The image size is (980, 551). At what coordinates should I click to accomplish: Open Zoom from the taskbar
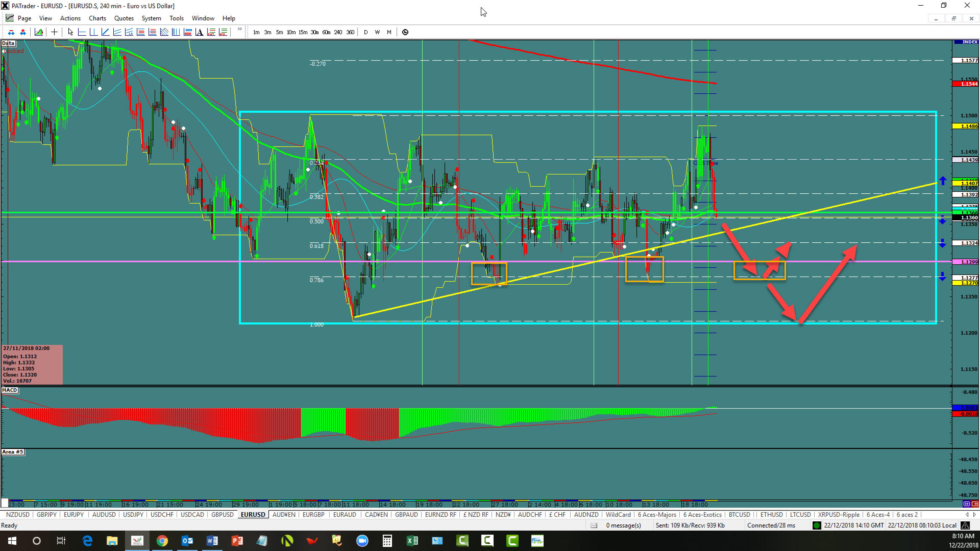coord(362,541)
